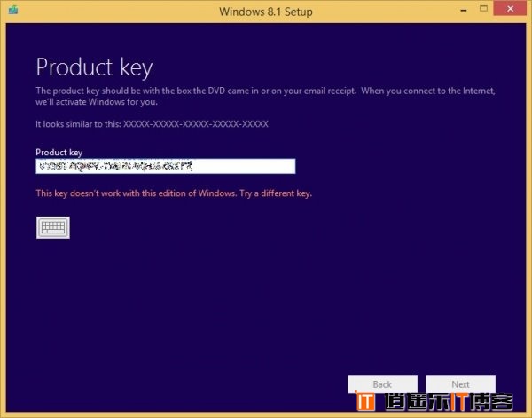Click the Windows Setup icon in title bar
The height and width of the screenshot is (418, 532).
point(13,10)
